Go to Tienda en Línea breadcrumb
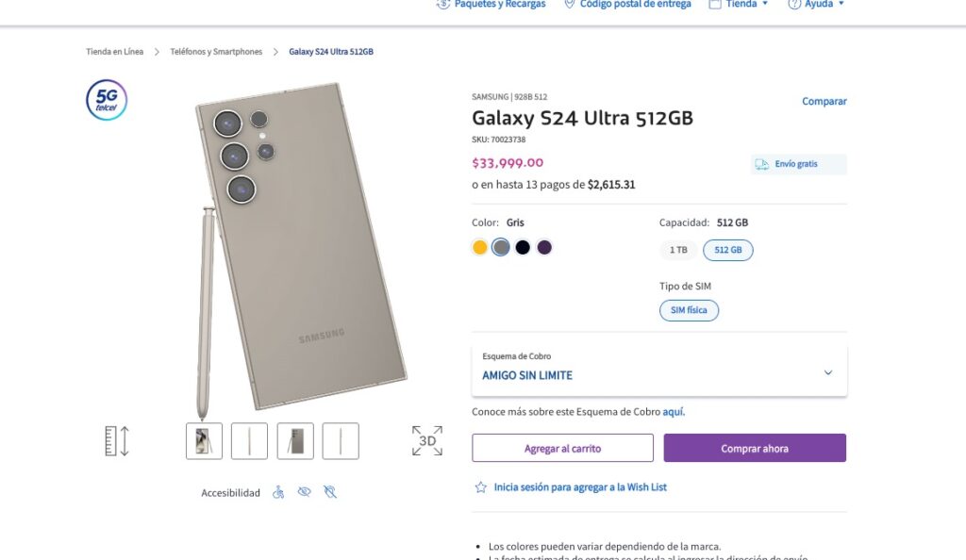Viewport: 966px width, 560px height. tap(113, 52)
